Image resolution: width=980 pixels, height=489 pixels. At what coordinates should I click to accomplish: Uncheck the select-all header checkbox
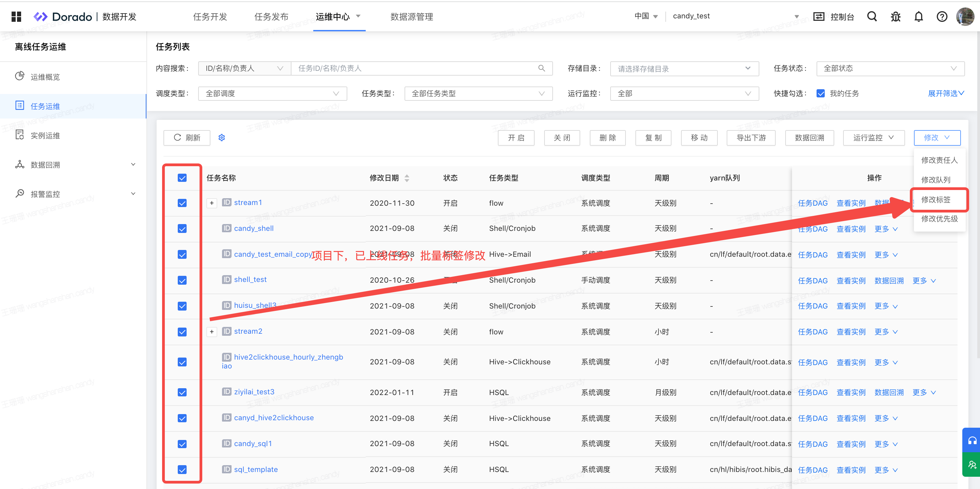click(182, 178)
